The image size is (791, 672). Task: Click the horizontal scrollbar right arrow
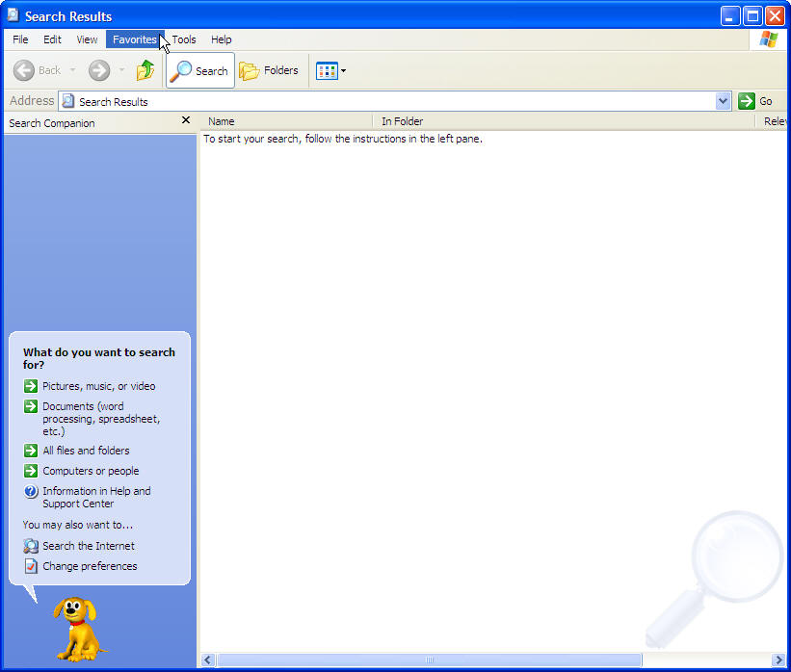click(779, 659)
